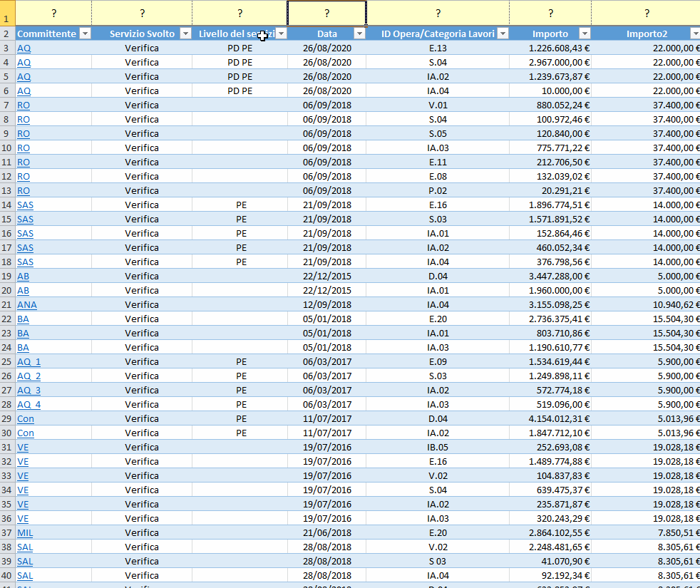This screenshot has width=700, height=588.
Task: Open the SAS link in row 14
Action: tap(26, 205)
